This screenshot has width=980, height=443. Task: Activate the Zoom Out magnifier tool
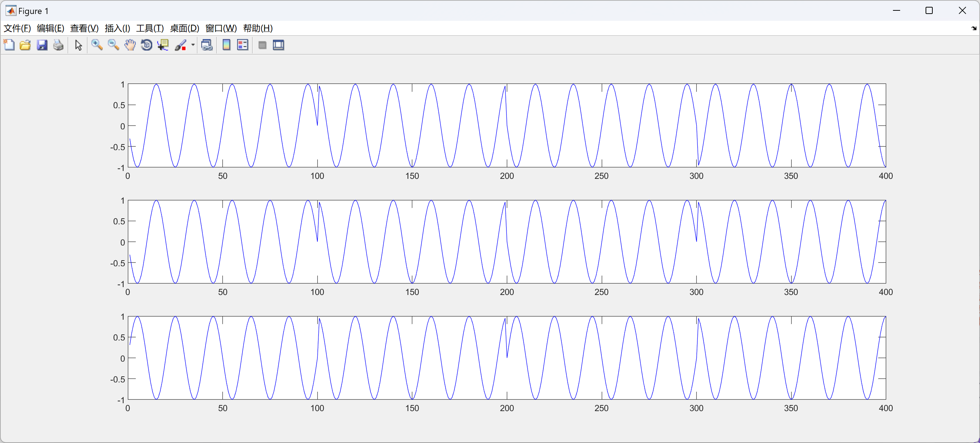tap(114, 45)
